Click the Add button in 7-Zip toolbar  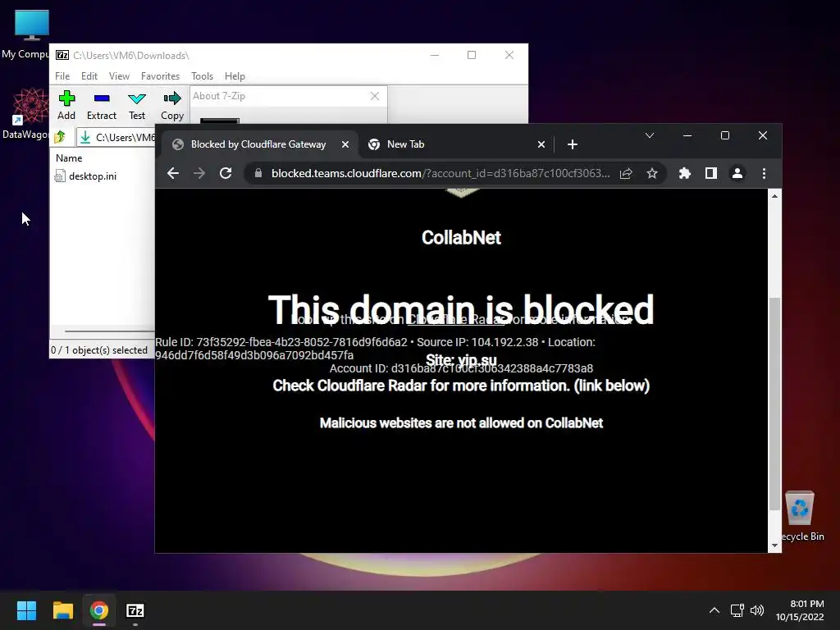click(66, 106)
